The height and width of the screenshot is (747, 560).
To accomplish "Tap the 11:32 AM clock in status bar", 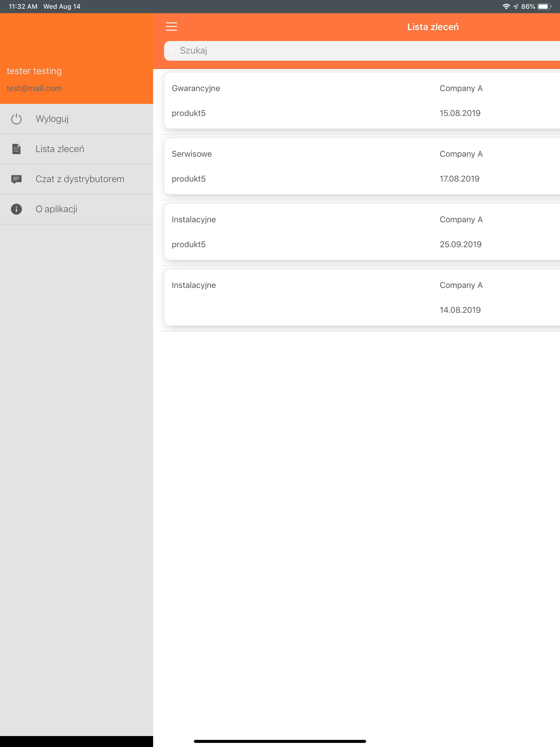I will [x=23, y=6].
